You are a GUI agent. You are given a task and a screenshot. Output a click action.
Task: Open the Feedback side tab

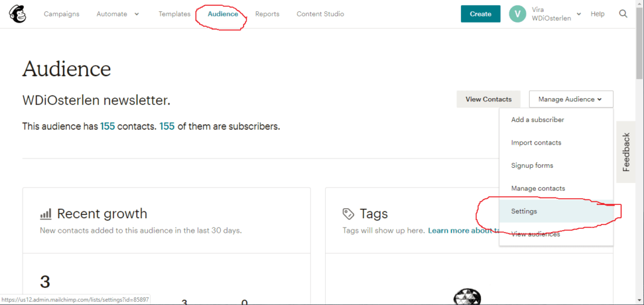pyautogui.click(x=626, y=152)
